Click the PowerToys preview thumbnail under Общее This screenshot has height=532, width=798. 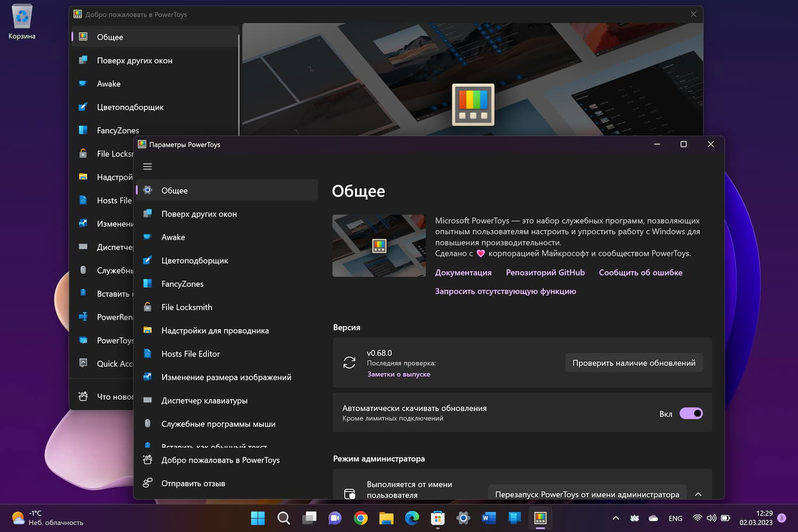pyautogui.click(x=379, y=245)
